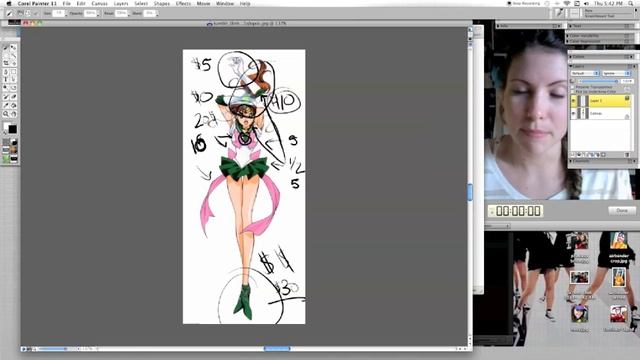This screenshot has width=640, height=360.
Task: Open Layer Commands at Layers panel bottom
Action: point(573,155)
